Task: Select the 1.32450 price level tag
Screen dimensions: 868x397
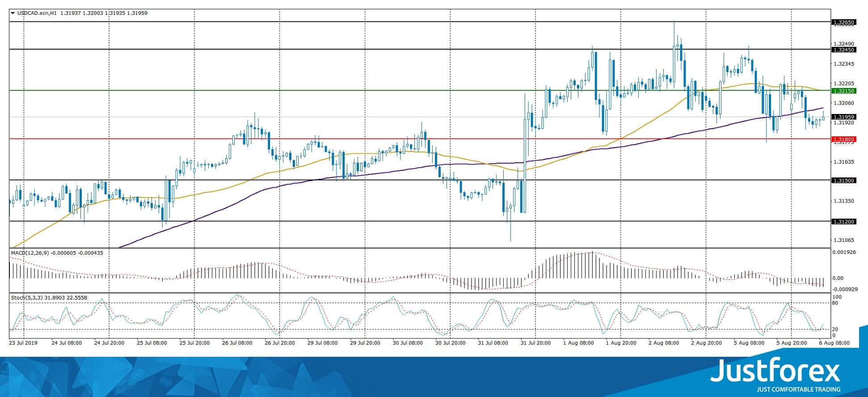Action: pos(843,50)
